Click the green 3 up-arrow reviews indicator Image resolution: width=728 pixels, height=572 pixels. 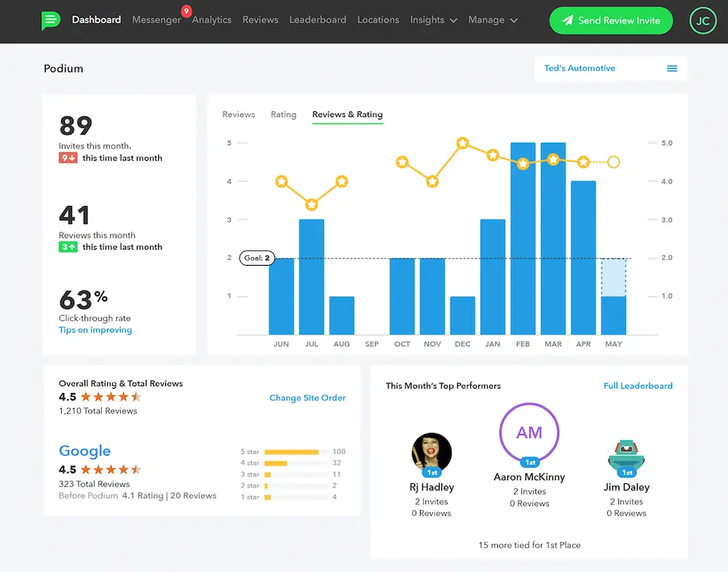[x=68, y=247]
